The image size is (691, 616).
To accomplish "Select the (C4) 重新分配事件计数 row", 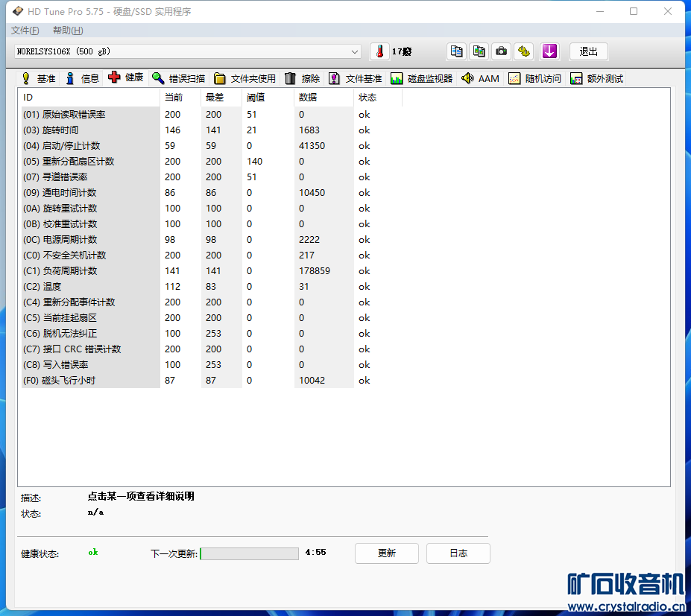I will point(212,302).
